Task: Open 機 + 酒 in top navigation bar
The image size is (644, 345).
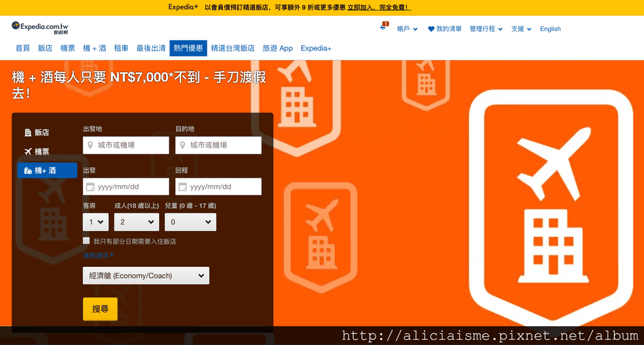Action: coord(95,48)
